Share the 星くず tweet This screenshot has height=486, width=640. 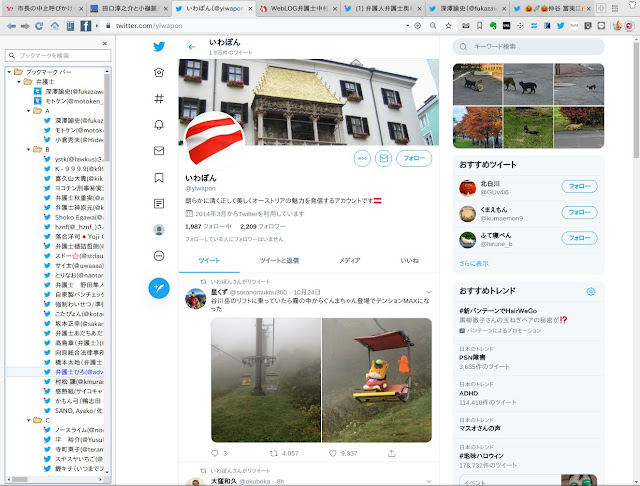click(391, 453)
